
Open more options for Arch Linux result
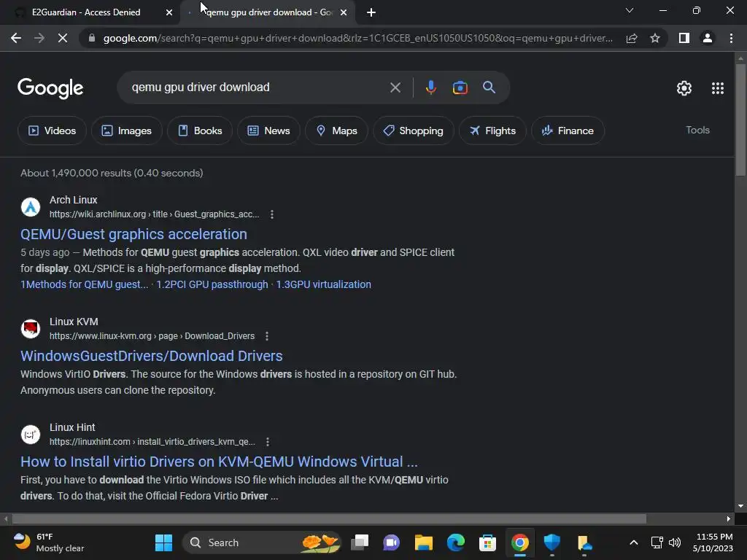271,214
